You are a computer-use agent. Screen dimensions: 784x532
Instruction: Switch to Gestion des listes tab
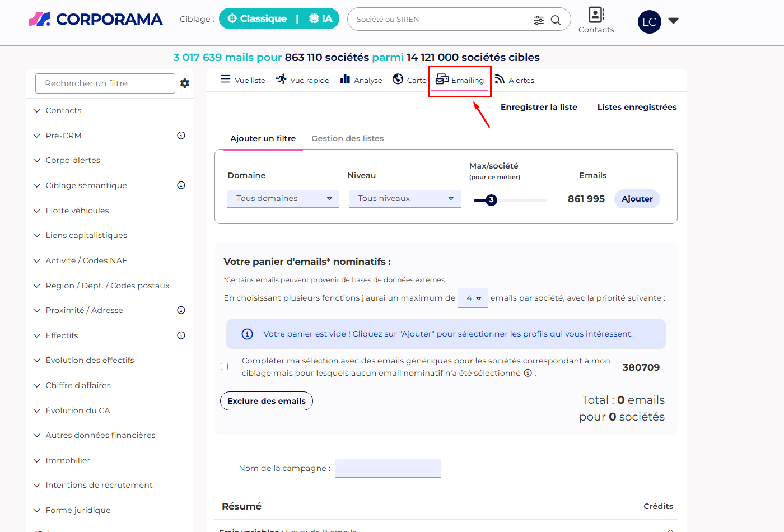(x=347, y=138)
